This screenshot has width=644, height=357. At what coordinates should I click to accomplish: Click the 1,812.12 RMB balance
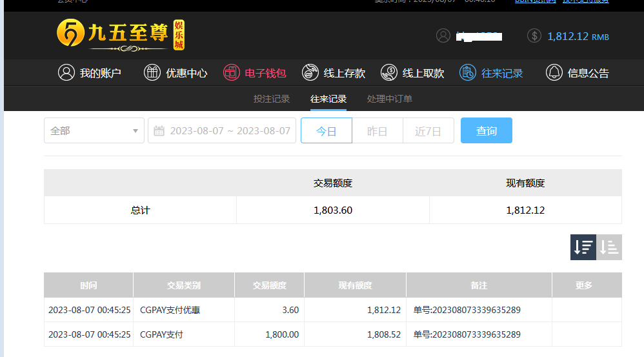(578, 36)
